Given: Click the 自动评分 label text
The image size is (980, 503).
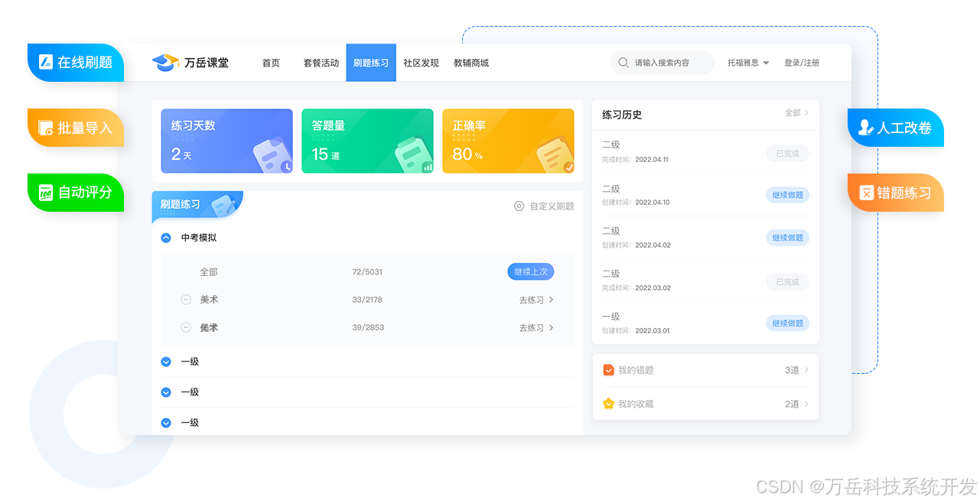Looking at the screenshot, I should (85, 193).
